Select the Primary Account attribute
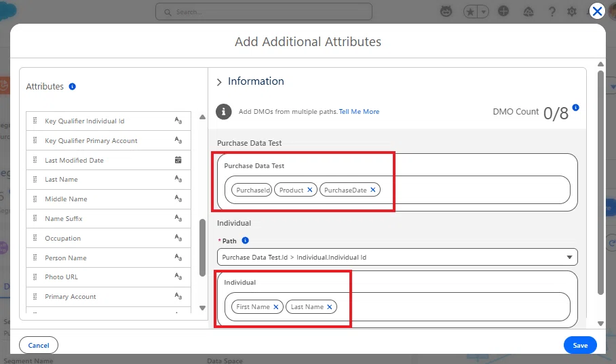 coord(109,297)
